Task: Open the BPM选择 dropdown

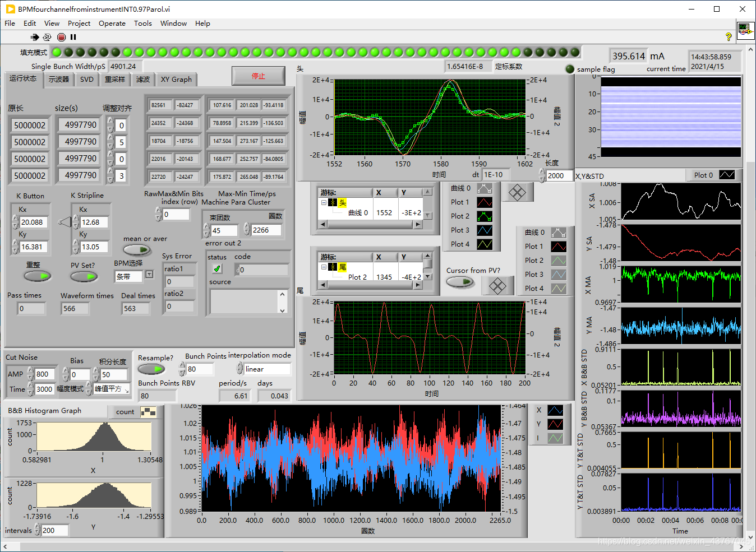Action: click(149, 275)
